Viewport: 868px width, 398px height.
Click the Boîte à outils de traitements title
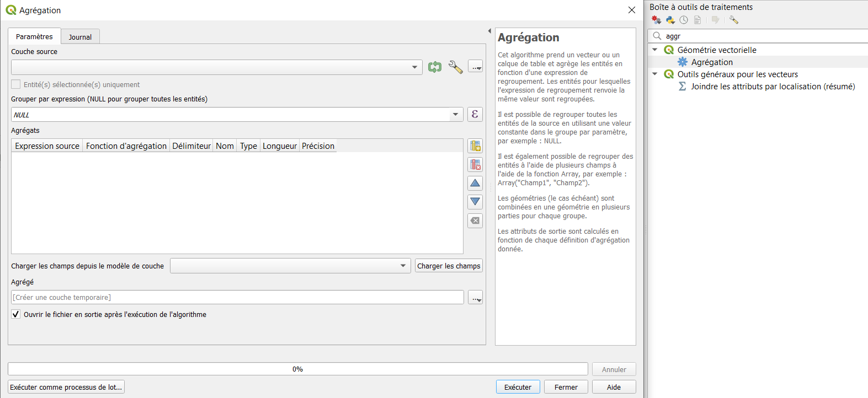701,7
